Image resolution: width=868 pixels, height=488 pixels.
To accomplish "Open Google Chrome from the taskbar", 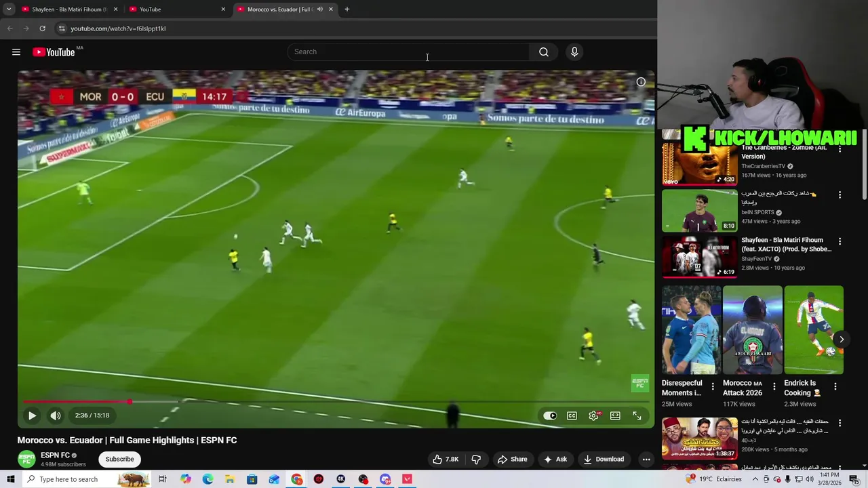I will pos(297,479).
